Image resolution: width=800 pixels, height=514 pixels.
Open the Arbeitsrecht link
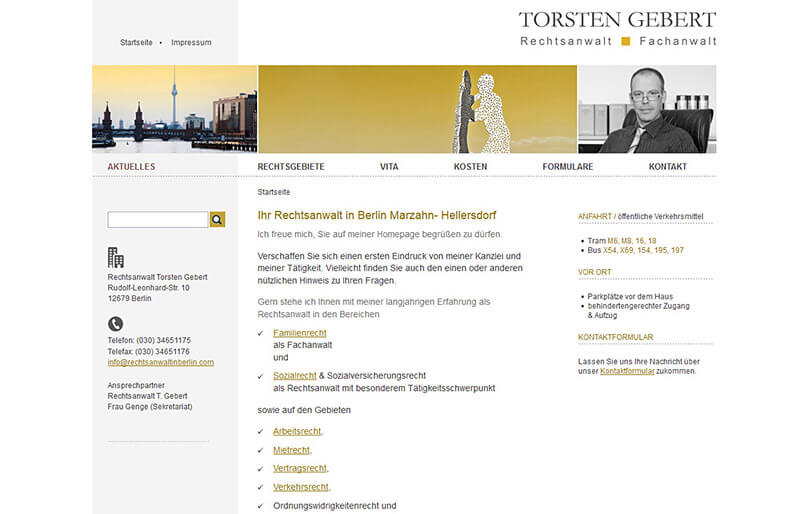coord(297,431)
